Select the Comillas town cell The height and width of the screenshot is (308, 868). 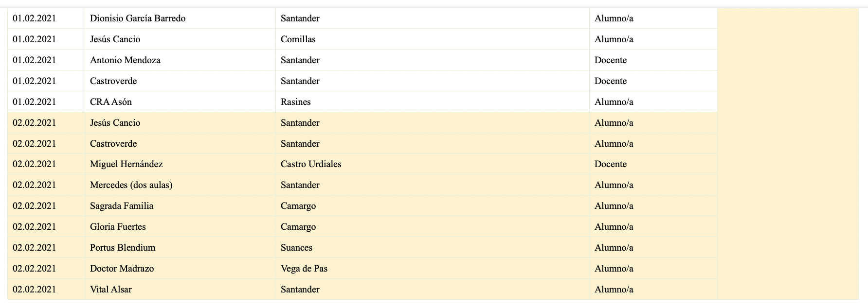click(298, 39)
